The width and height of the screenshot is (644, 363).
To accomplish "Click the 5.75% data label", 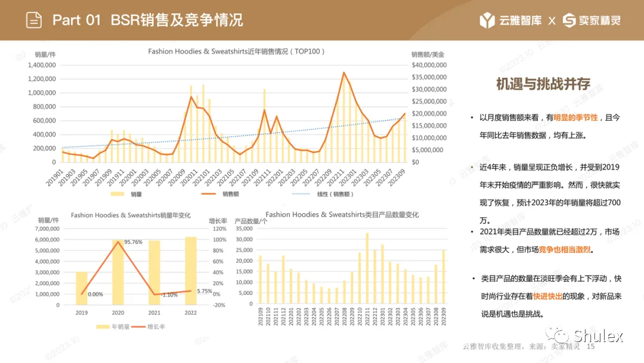I will (204, 291).
